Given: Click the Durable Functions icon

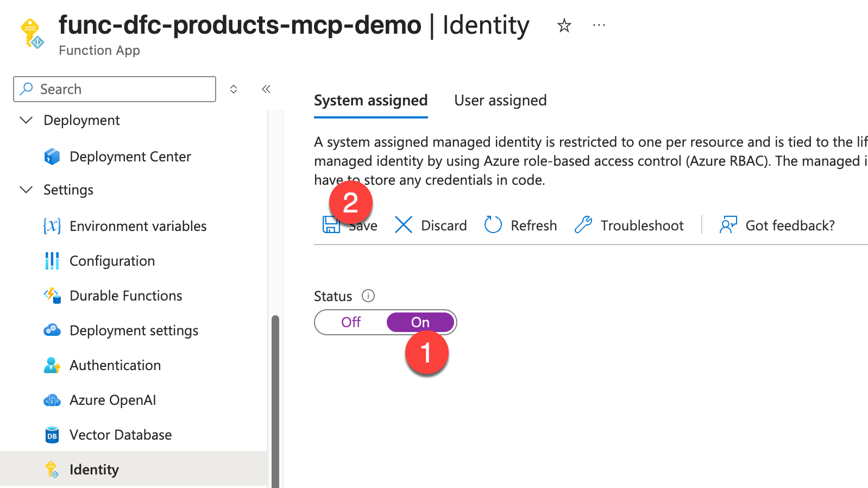Looking at the screenshot, I should click(x=52, y=296).
